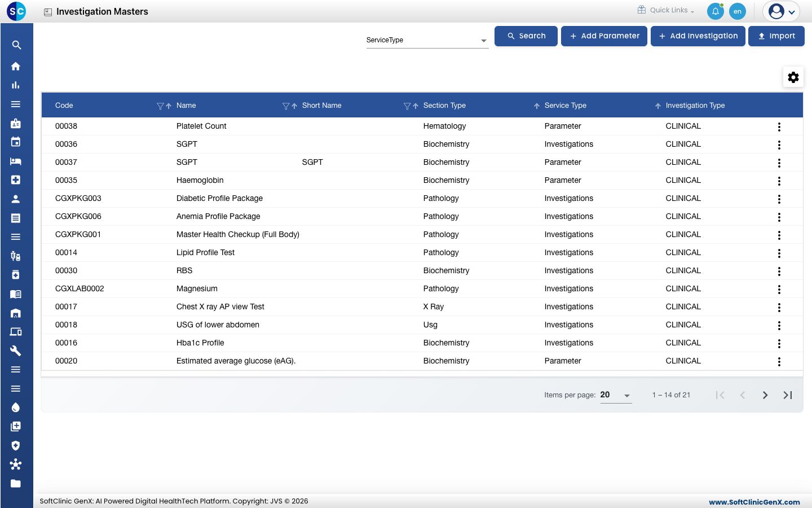The width and height of the screenshot is (812, 508).
Task: Click the 'X Ray' section type cell
Action: tap(434, 306)
